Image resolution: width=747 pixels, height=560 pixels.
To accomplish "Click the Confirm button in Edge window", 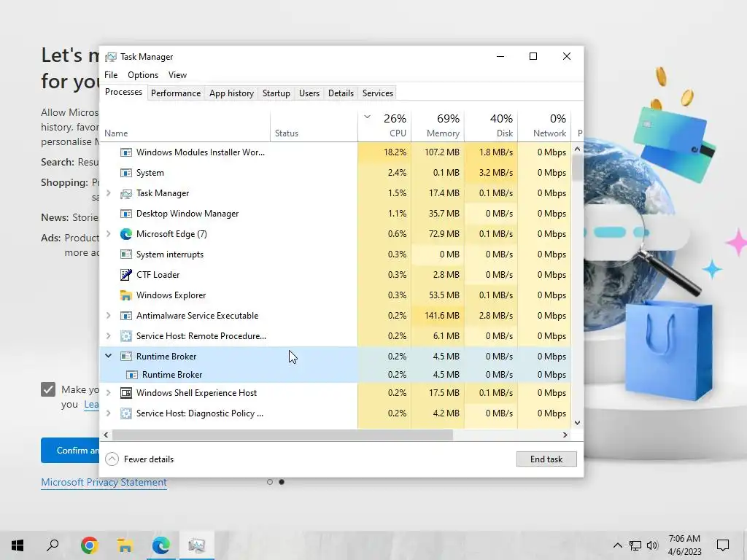I will [x=70, y=451].
